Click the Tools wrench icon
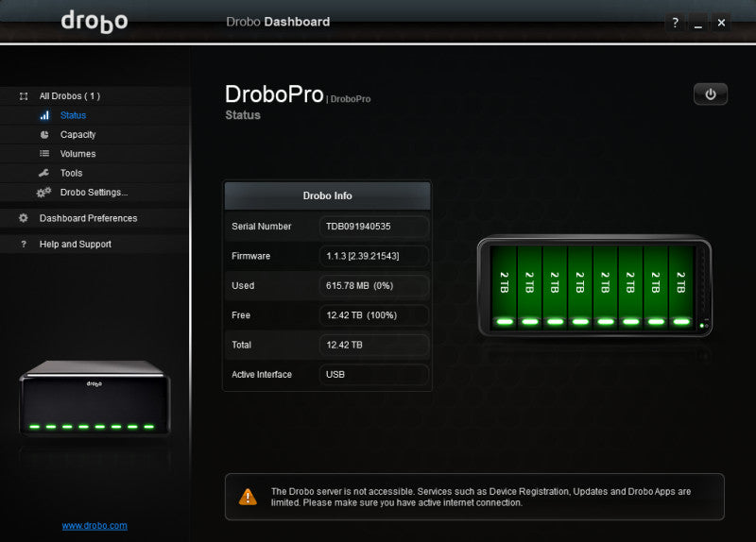The width and height of the screenshot is (756, 542). tap(43, 173)
